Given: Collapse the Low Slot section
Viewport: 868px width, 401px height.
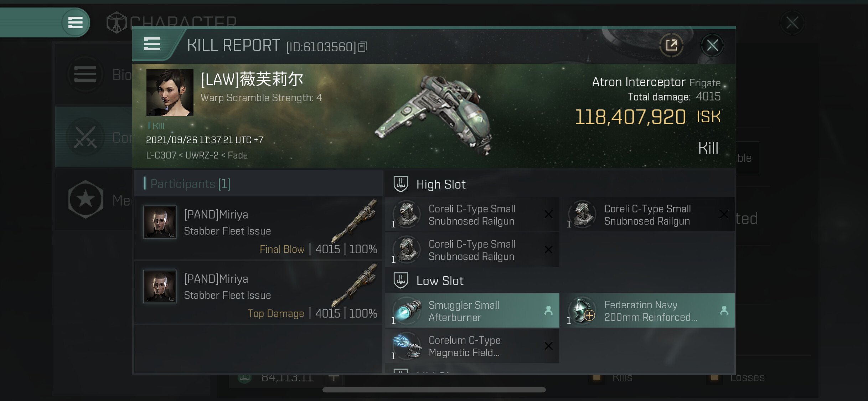Looking at the screenshot, I should point(440,281).
